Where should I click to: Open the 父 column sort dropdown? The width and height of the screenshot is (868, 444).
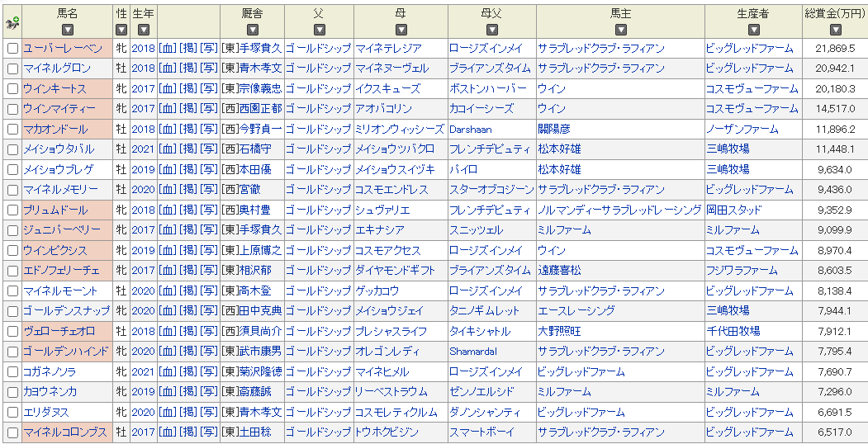click(319, 30)
